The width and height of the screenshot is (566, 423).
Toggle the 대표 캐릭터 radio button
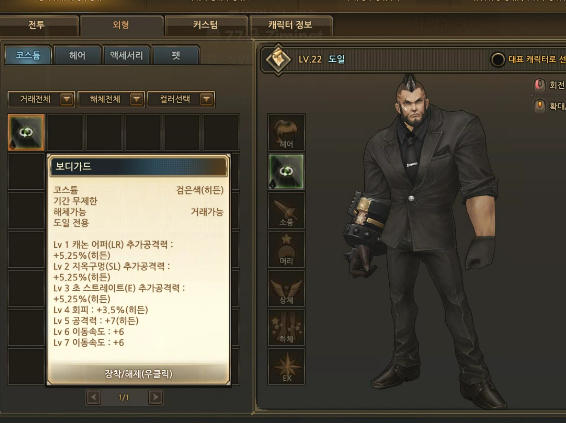tap(498, 60)
